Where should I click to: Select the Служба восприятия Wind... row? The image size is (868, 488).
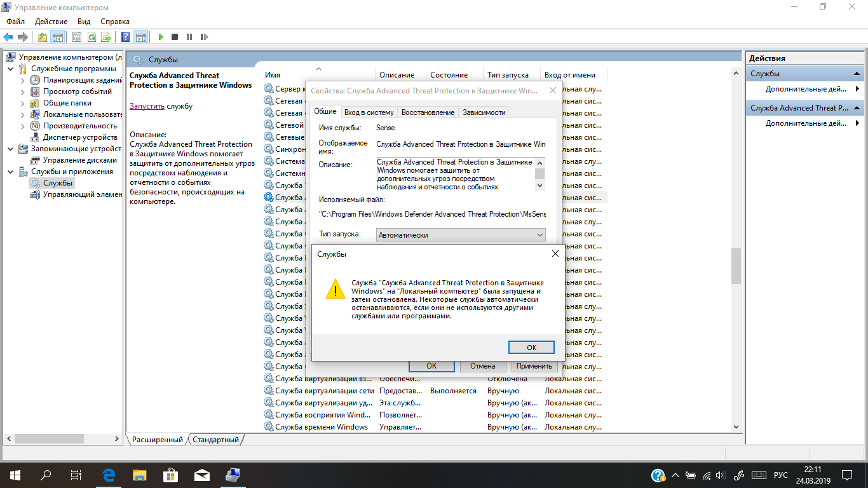(435, 415)
